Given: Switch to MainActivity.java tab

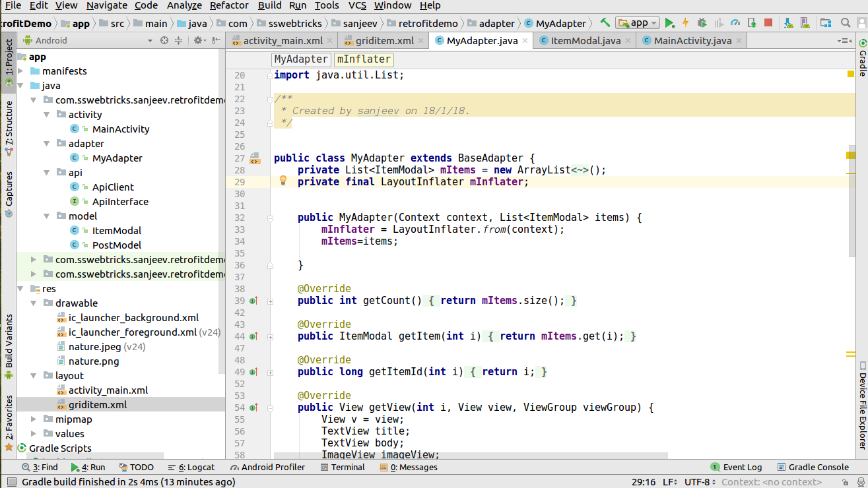Looking at the screenshot, I should [692, 41].
